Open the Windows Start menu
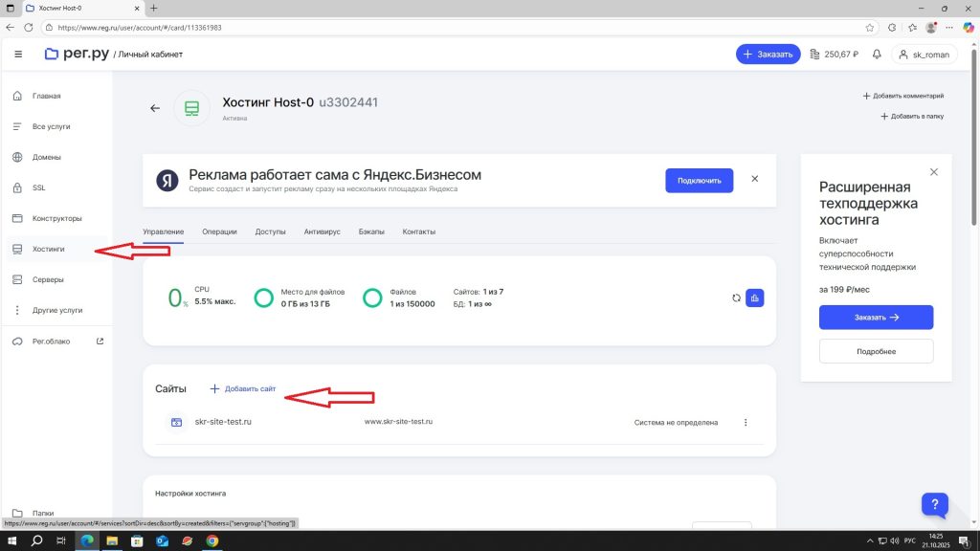The width and height of the screenshot is (980, 551). tap(11, 540)
